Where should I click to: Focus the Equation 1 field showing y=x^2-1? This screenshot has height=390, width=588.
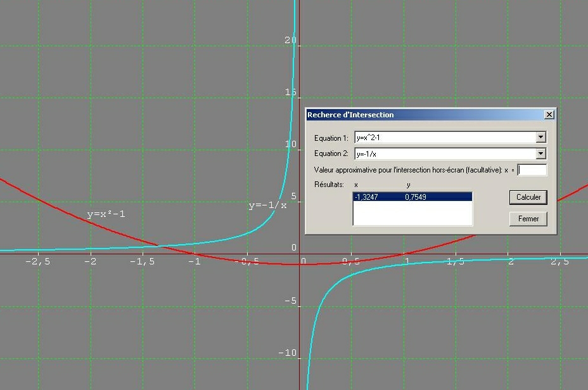click(x=444, y=138)
